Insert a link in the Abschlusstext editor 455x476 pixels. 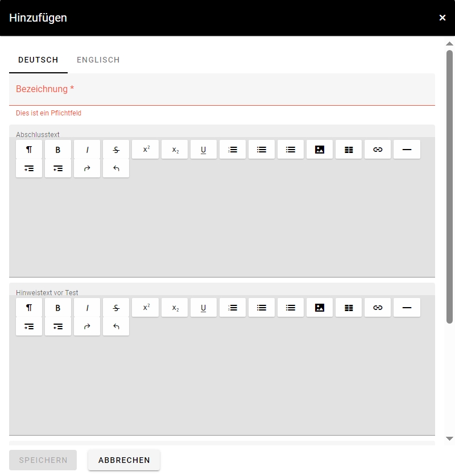(378, 150)
